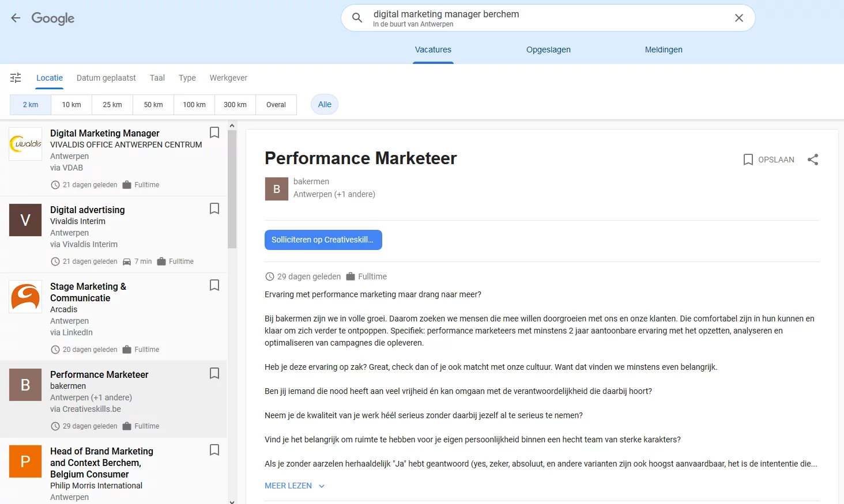Click the search input field
Screen dimensions: 844x504
point(548,18)
